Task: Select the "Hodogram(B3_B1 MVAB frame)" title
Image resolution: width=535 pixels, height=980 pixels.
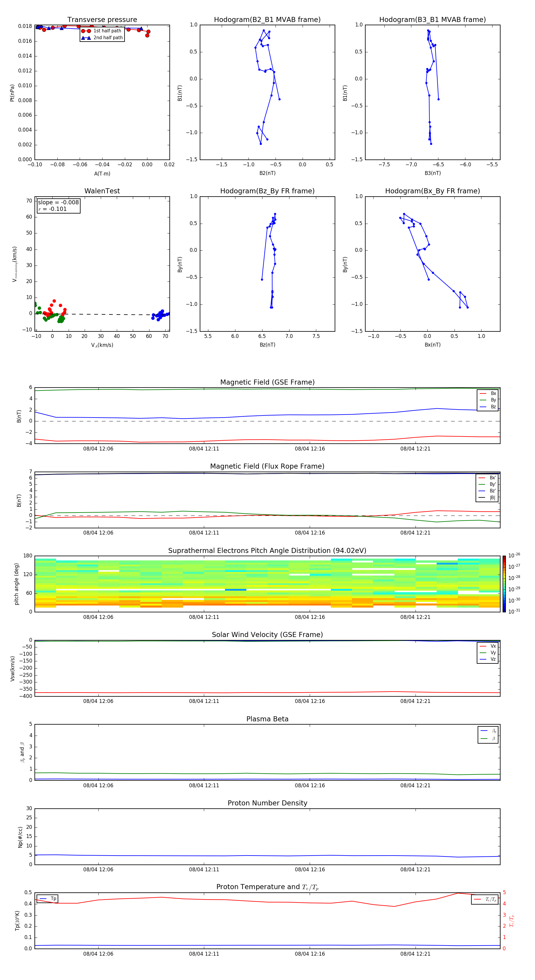Action: click(432, 20)
